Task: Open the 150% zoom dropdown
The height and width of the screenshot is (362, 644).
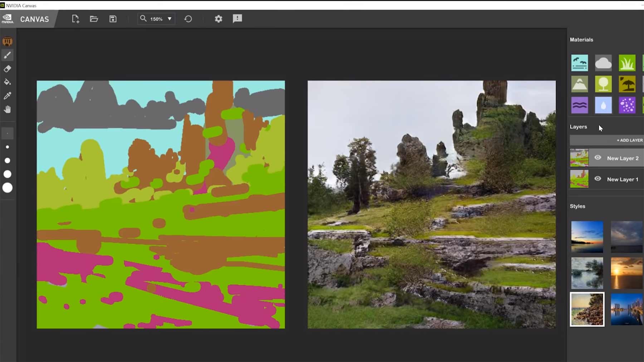Action: 169,19
